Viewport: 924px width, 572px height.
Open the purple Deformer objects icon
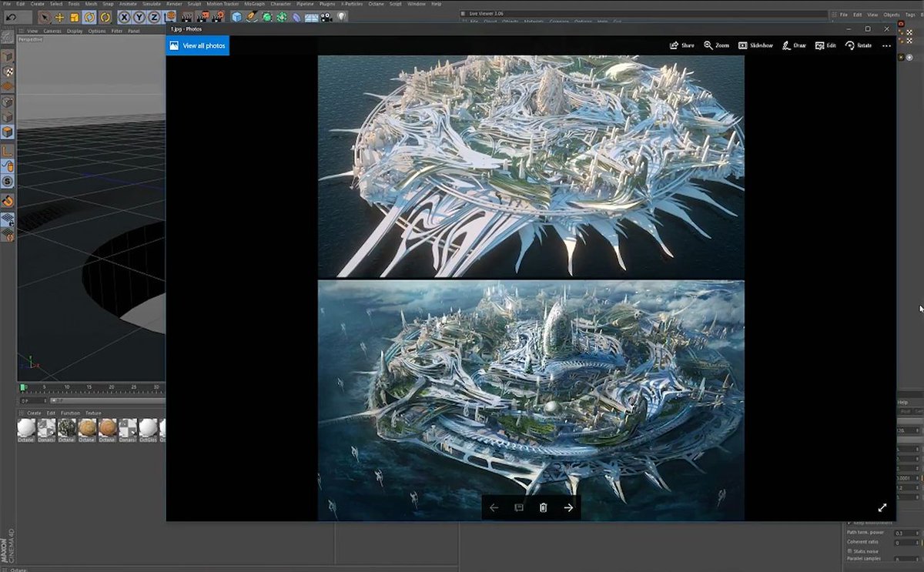(x=296, y=17)
